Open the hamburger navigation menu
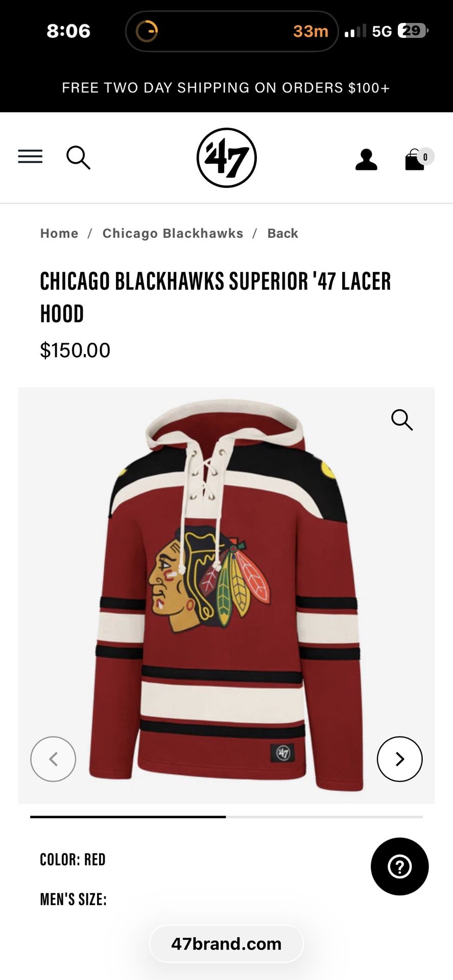453x980 pixels. (30, 157)
